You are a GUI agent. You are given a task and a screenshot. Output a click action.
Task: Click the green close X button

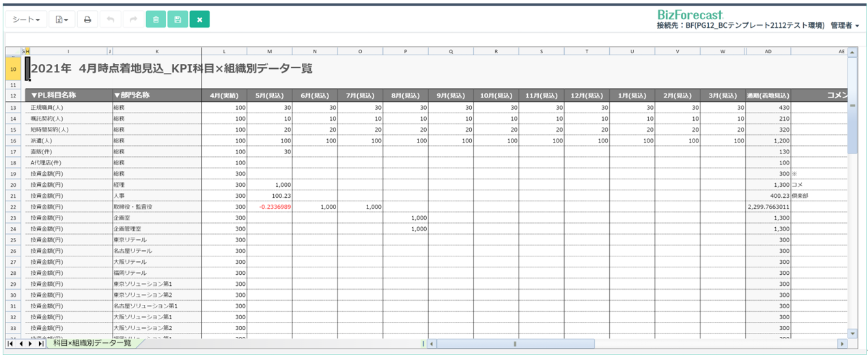(x=199, y=20)
